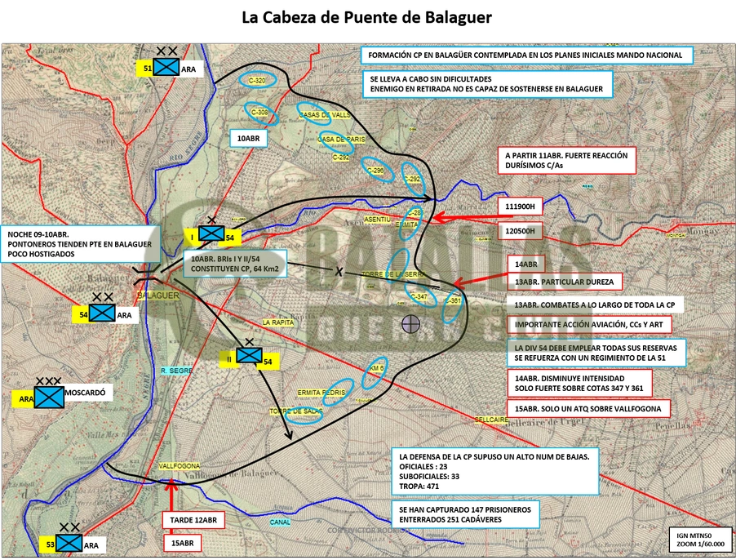Select the 54 ARA division unit symbol
The width and height of the screenshot is (736, 560).
coord(102,313)
